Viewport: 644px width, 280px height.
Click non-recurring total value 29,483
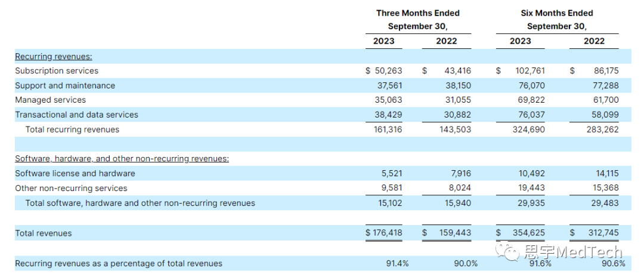tap(605, 203)
